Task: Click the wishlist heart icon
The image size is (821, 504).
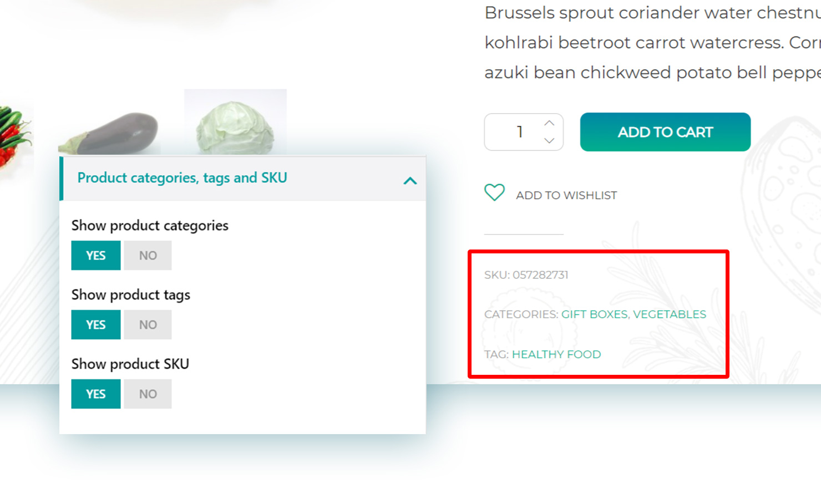Action: point(494,192)
